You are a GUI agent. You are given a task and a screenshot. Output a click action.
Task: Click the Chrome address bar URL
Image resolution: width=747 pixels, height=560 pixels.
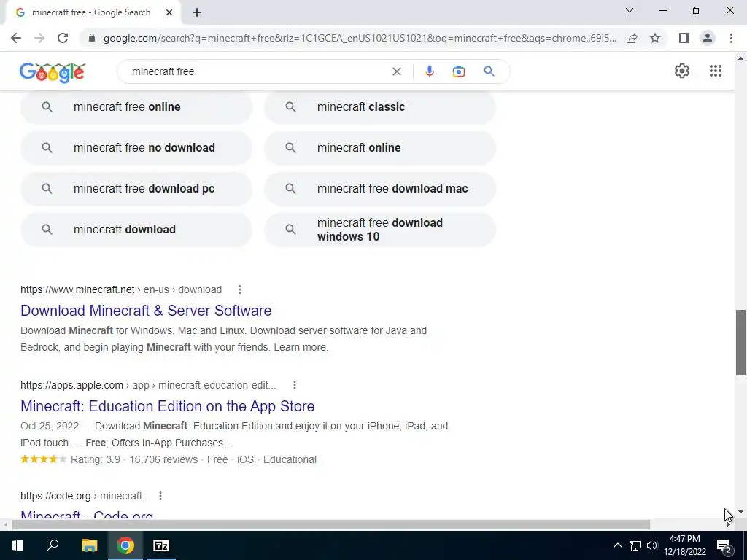[360, 38]
